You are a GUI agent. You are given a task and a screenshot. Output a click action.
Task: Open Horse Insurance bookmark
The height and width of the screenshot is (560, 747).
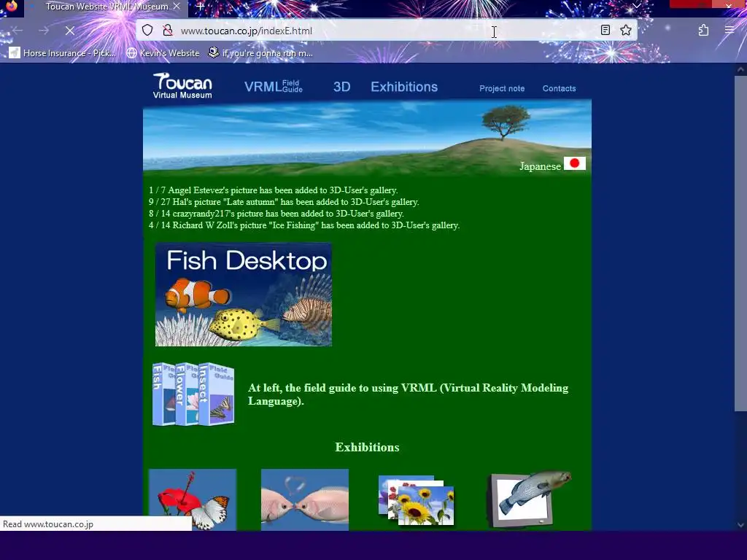pyautogui.click(x=63, y=52)
